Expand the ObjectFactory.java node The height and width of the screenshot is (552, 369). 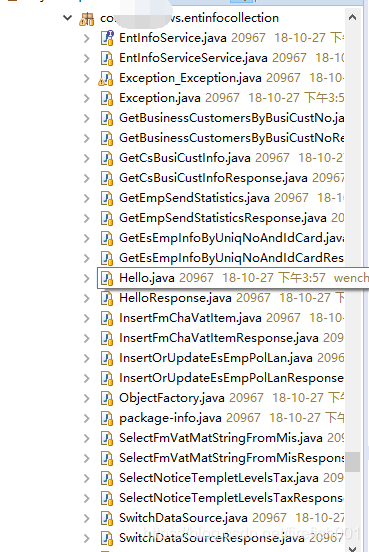tap(87, 399)
